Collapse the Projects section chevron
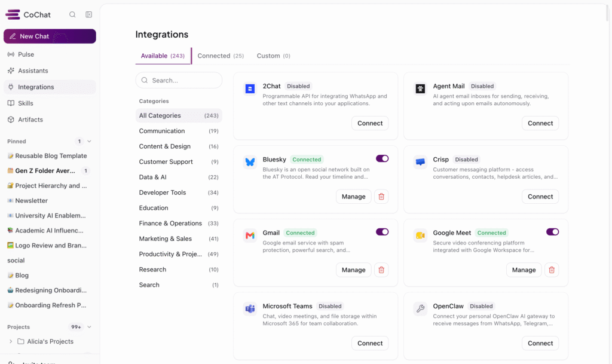This screenshot has height=364, width=612. tap(89, 327)
